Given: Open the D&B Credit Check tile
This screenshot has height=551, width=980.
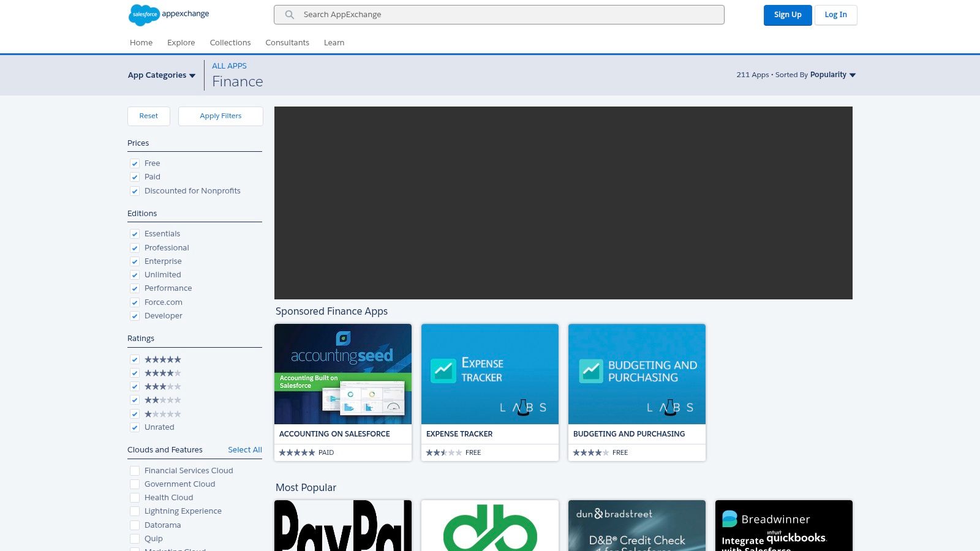Looking at the screenshot, I should point(637,525).
